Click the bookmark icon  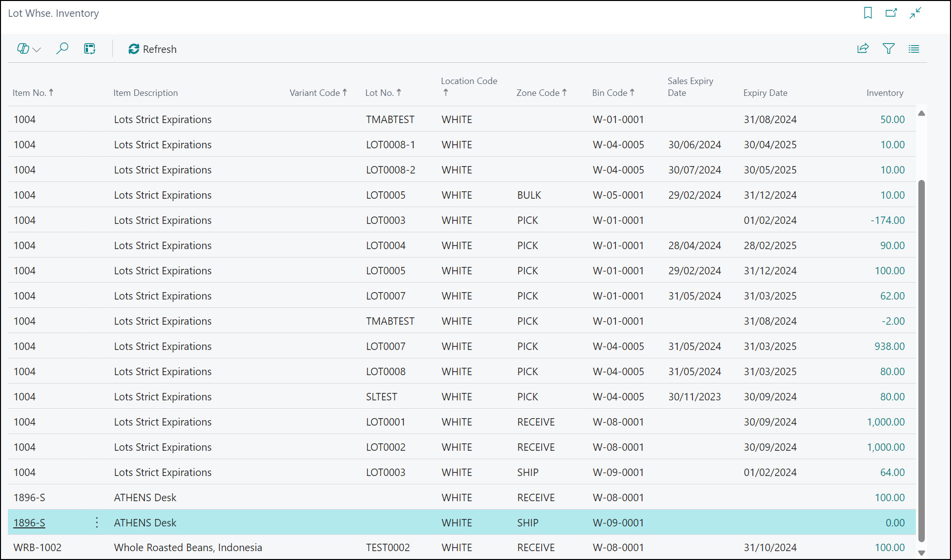tap(867, 13)
